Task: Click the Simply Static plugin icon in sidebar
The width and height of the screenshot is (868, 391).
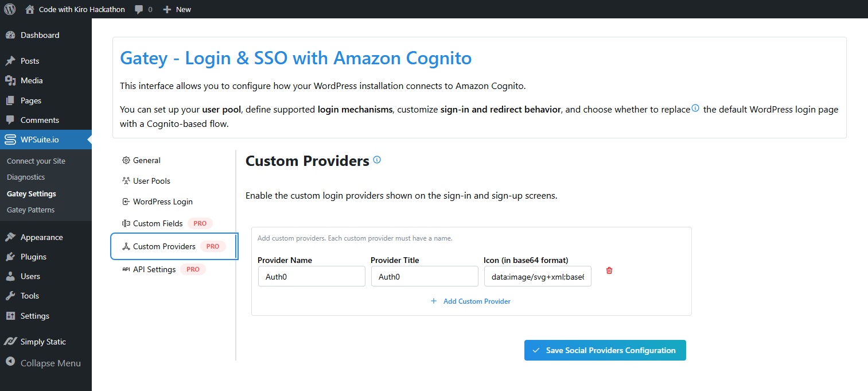Action: coord(10,341)
